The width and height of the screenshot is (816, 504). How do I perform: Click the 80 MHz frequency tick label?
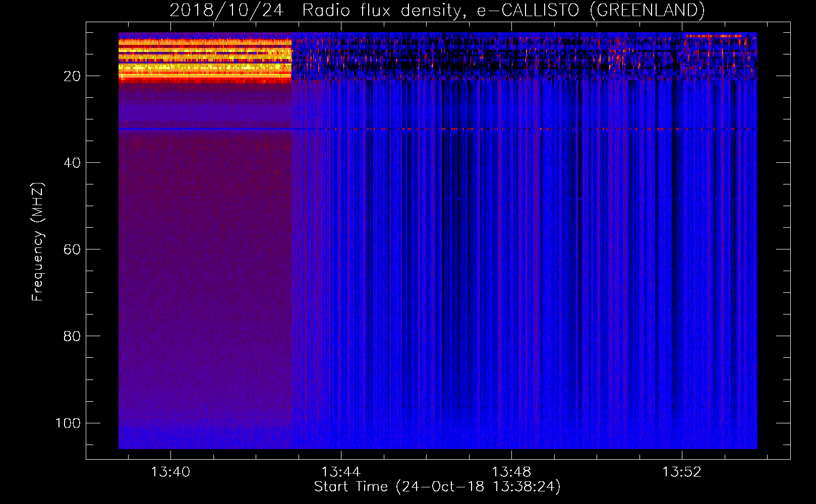click(x=72, y=336)
